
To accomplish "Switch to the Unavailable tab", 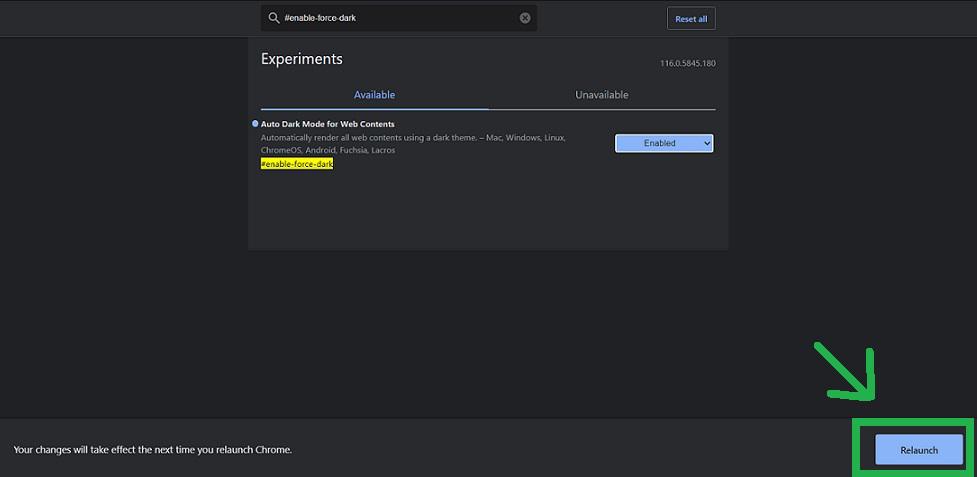I will [601, 95].
